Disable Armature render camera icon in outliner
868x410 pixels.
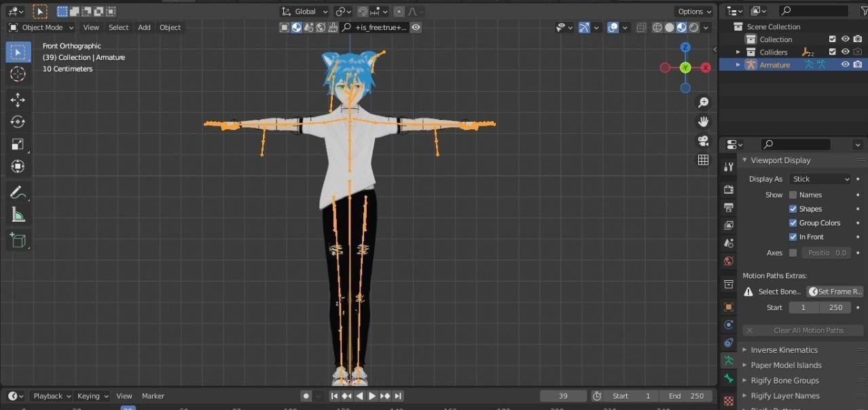(x=858, y=65)
